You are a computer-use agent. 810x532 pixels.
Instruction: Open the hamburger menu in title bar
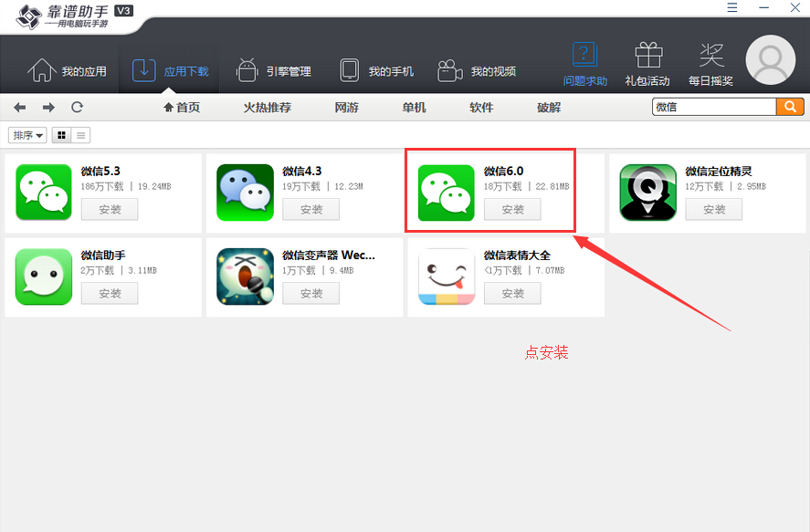(732, 7)
